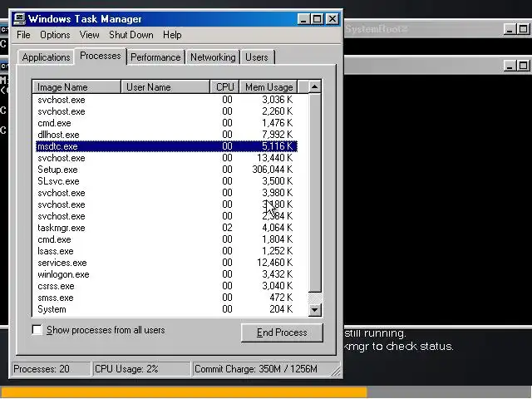Switch to the Applications tab

coord(46,57)
